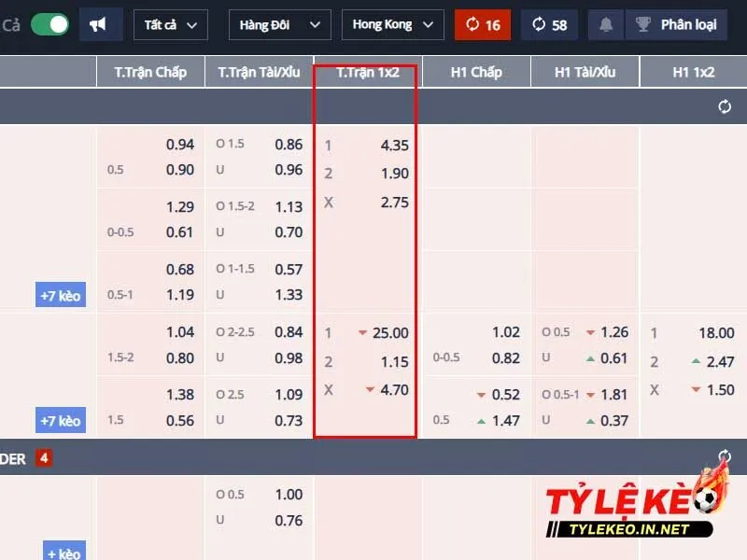Click the bell notification icon

click(x=606, y=24)
